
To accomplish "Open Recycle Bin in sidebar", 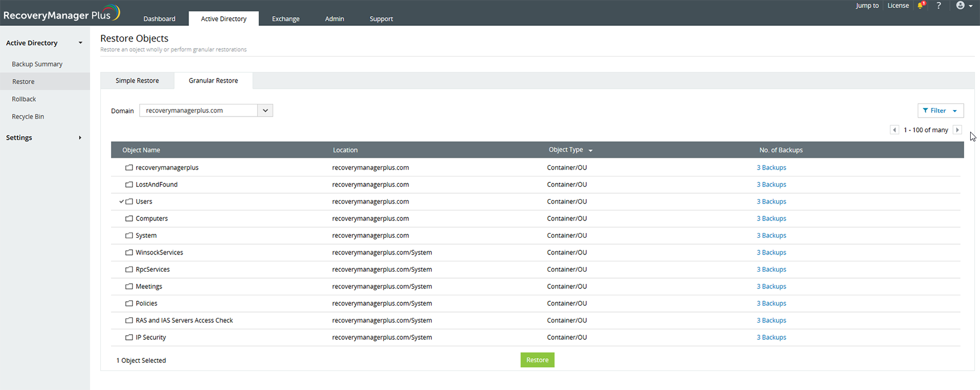I will click(x=28, y=117).
